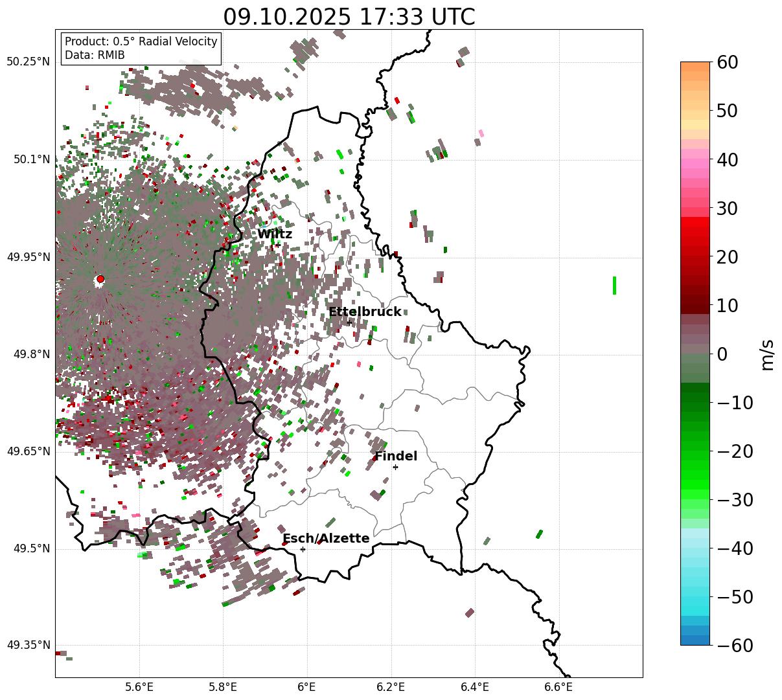Click the cross marker beside Wiltz
The width and height of the screenshot is (782, 700).
[279, 245]
